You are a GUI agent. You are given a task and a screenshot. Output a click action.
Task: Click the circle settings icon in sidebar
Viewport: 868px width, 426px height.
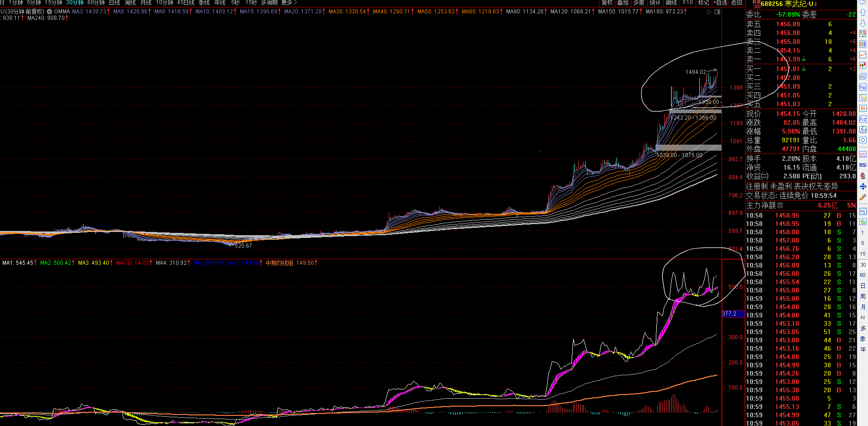coord(862,140)
